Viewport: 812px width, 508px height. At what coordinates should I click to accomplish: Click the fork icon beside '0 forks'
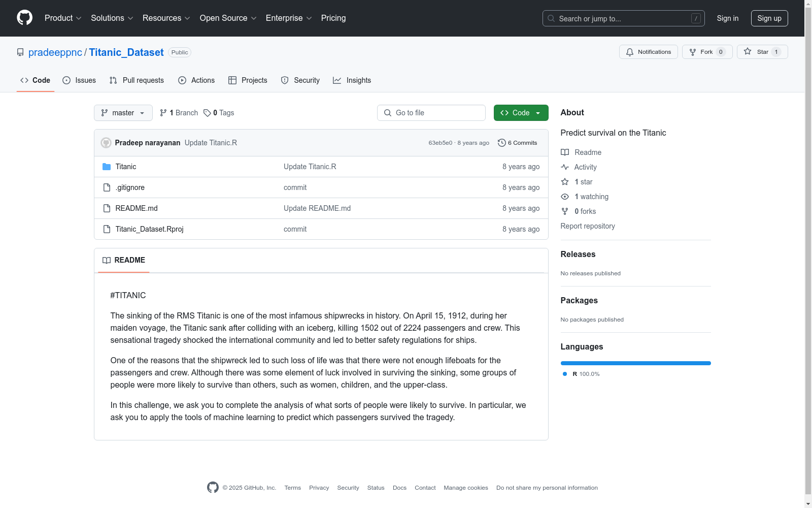(565, 211)
